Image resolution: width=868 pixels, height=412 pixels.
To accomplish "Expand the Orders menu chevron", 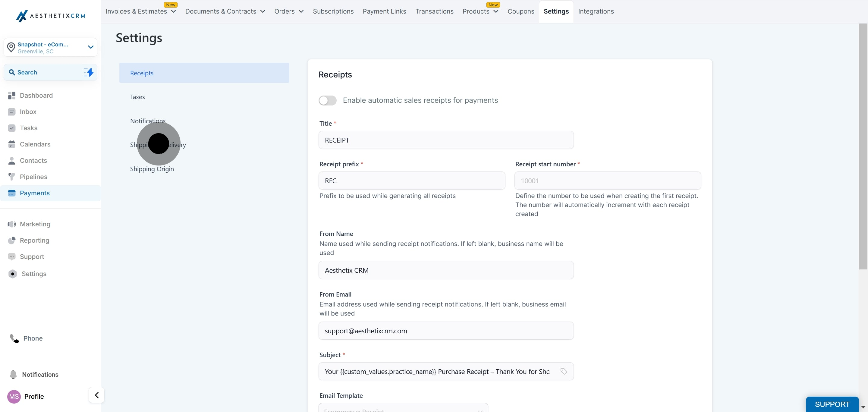I will pyautogui.click(x=301, y=11).
